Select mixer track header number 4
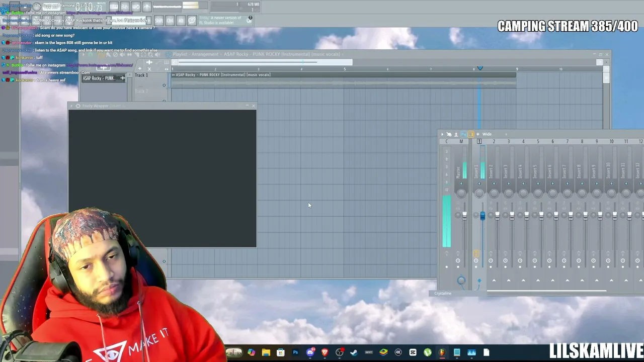 (x=523, y=142)
